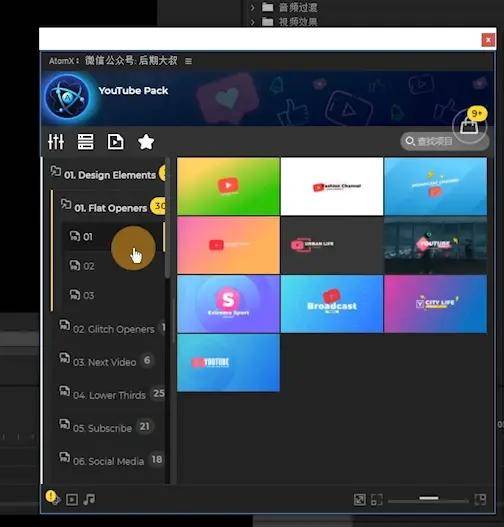Screen dimensions: 504x527
Task: Toggle the music note sound icon
Action: tap(89, 499)
